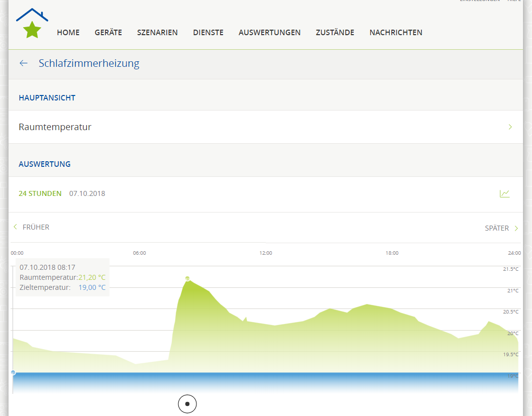The height and width of the screenshot is (416, 532).
Task: Open the Raumtemperatur entry
Action: [x=55, y=127]
